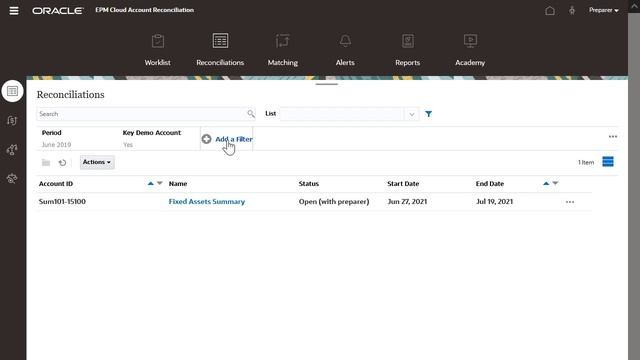Select the second sidebar icon (transactions)

click(12, 120)
